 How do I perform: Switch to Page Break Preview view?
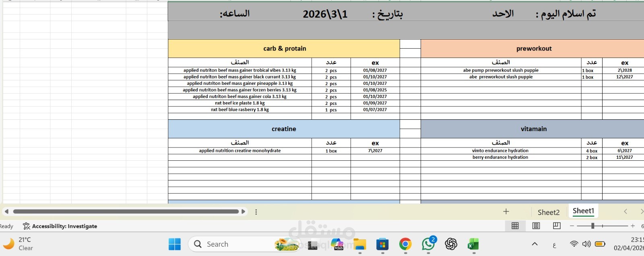coord(557,226)
